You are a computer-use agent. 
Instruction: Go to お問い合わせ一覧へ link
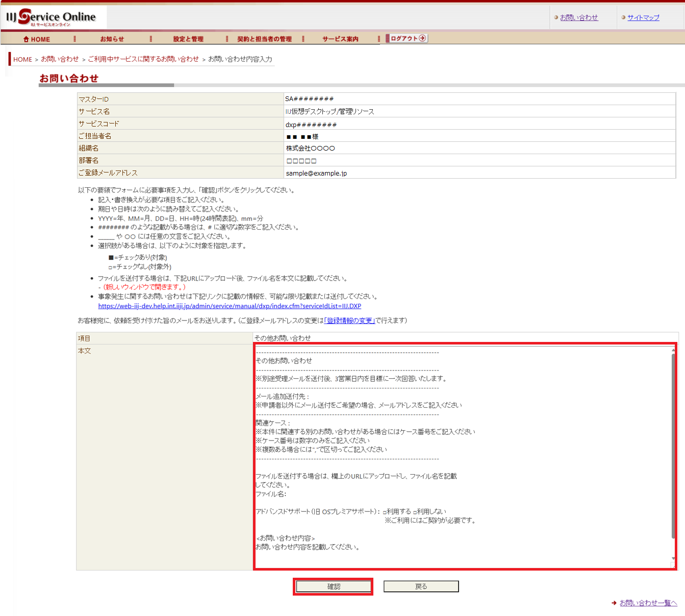click(x=648, y=603)
